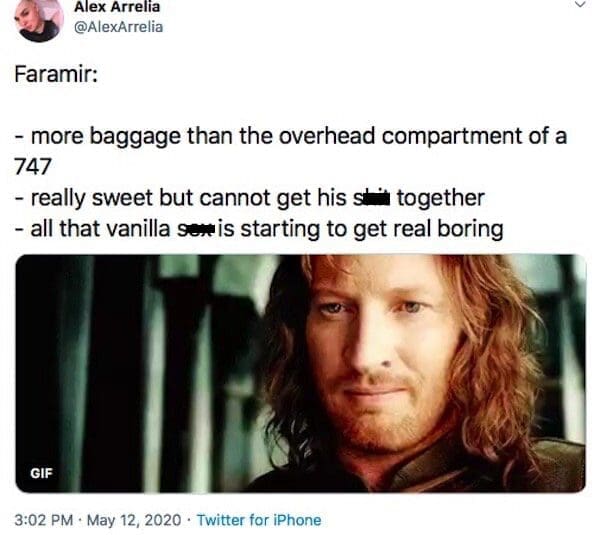Click the man's face in the GIF
Image resolution: width=600 pixels, height=535 pixels.
(377, 356)
